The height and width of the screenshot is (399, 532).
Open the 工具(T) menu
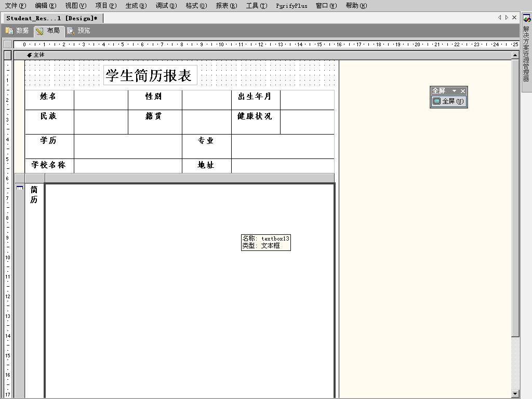[x=257, y=6]
